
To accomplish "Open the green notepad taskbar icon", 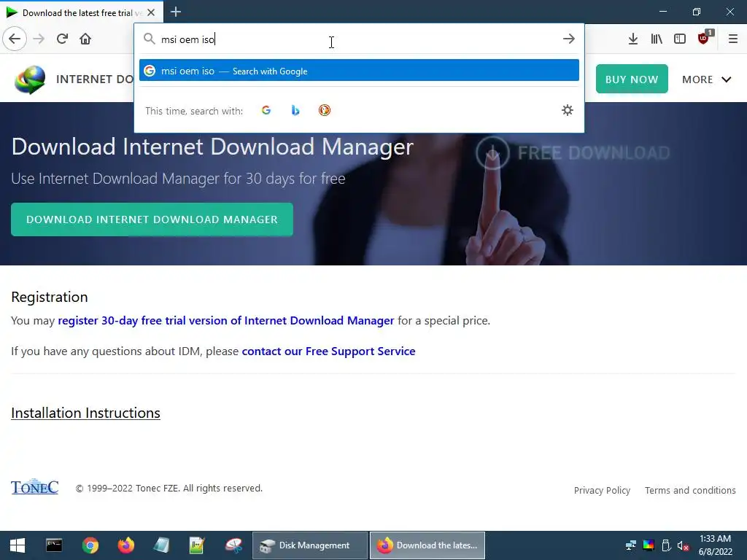I will point(197,545).
